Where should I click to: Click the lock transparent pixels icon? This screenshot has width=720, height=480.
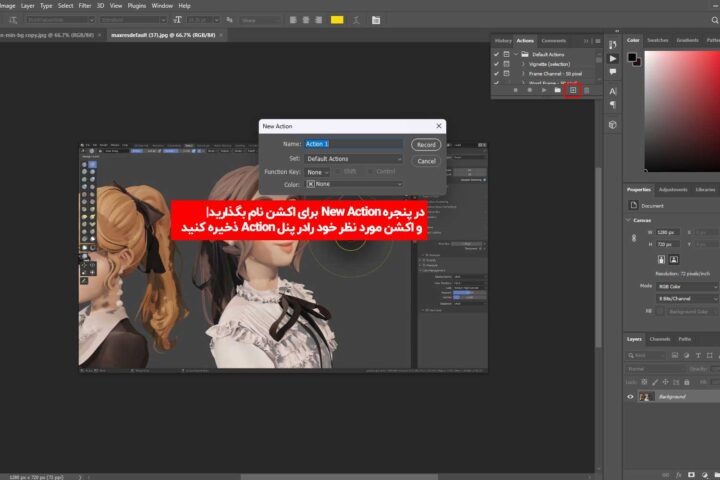pos(644,382)
